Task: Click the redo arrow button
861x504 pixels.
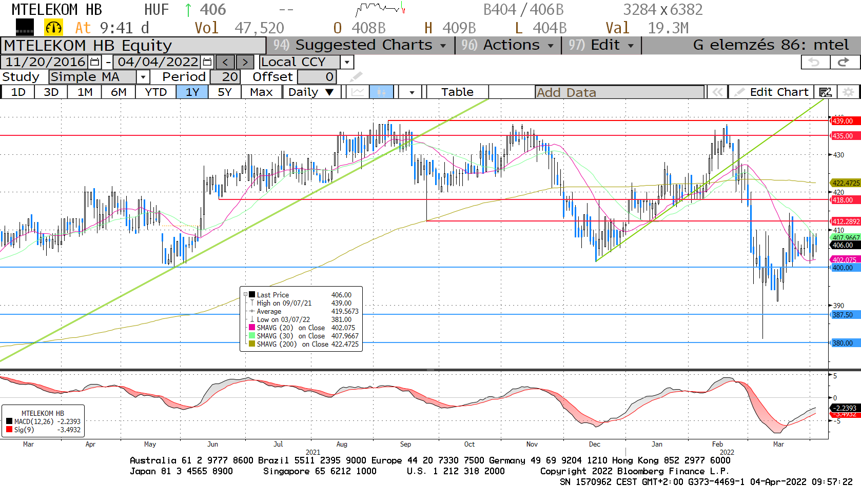Action: click(x=844, y=62)
